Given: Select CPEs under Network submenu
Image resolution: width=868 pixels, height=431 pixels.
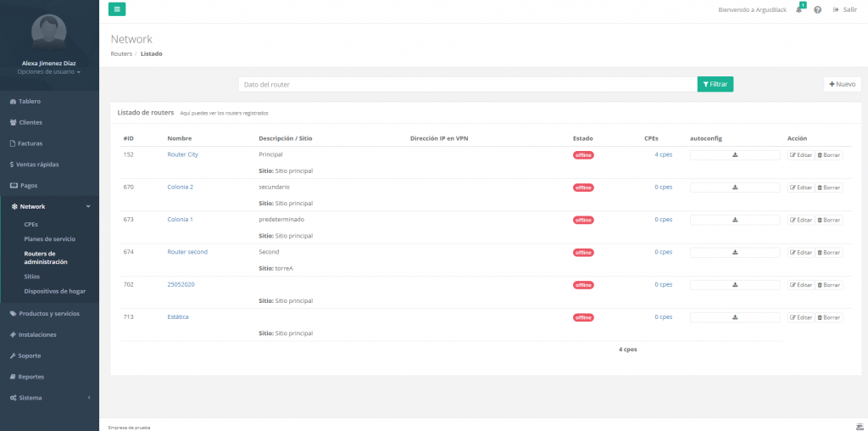Looking at the screenshot, I should tap(31, 225).
